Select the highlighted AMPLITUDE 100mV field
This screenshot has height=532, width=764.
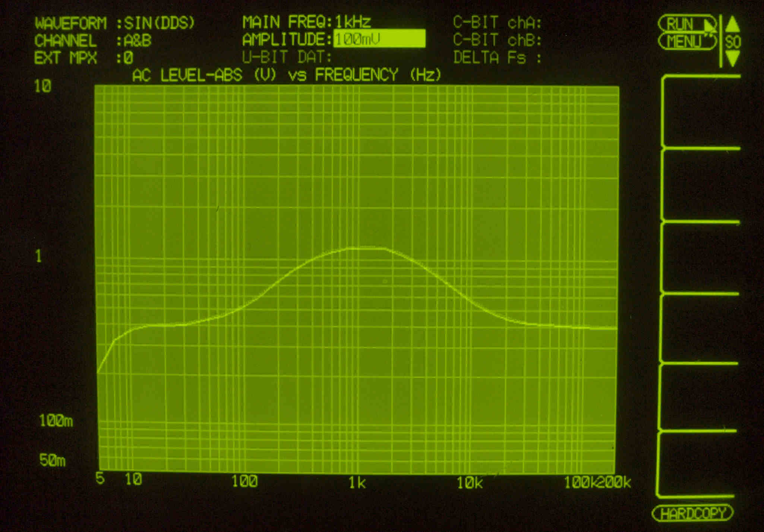pos(379,39)
